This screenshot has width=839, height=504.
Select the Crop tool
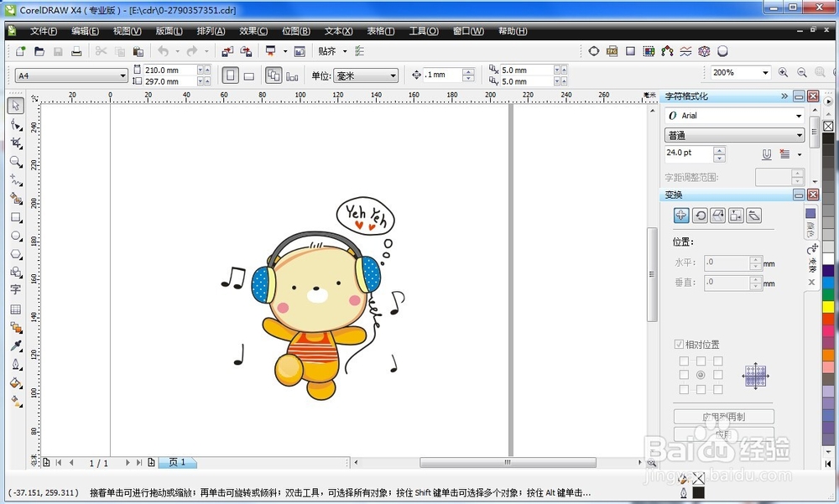16,143
